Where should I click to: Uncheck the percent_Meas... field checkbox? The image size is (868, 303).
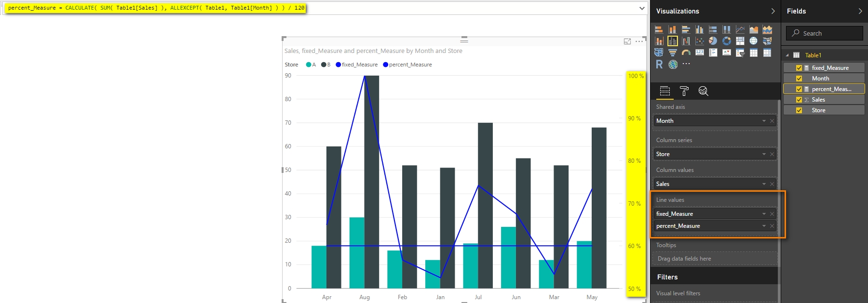click(x=799, y=89)
